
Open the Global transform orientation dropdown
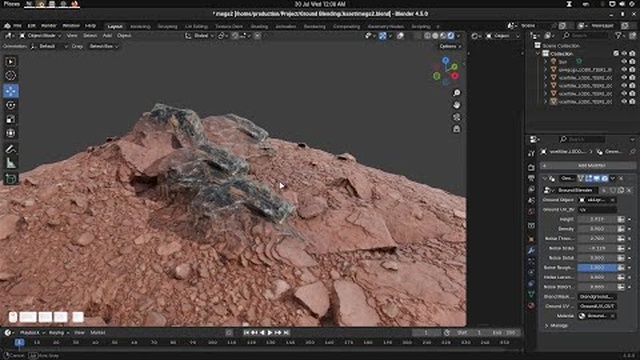coord(200,36)
